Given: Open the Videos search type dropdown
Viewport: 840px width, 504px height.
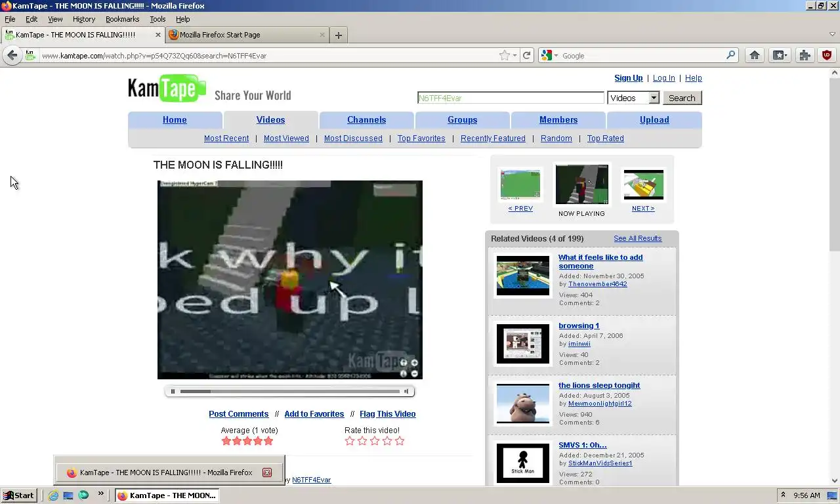Looking at the screenshot, I should [x=633, y=98].
